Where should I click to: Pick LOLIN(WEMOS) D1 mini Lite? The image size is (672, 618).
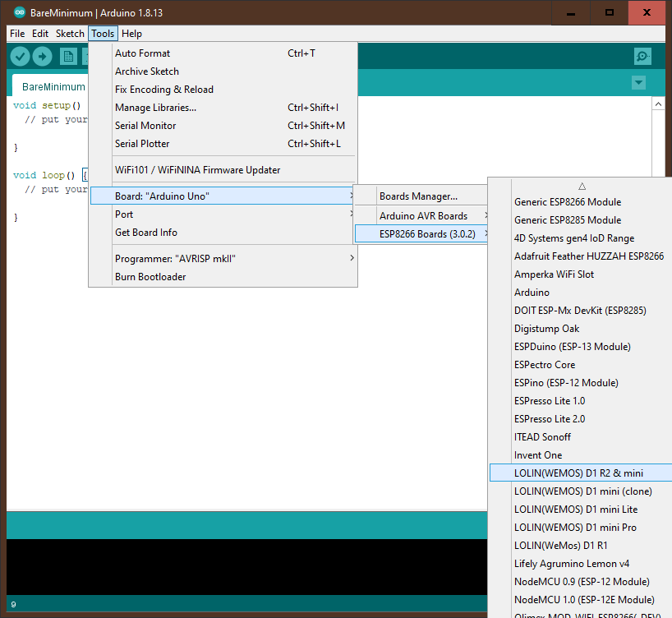click(581, 509)
